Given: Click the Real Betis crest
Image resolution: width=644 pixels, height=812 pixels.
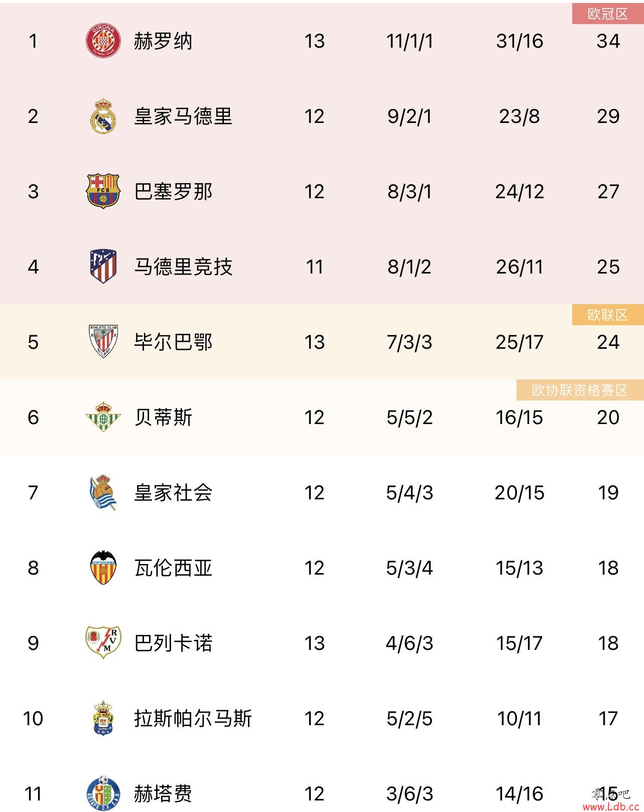Looking at the screenshot, I should 103,417.
